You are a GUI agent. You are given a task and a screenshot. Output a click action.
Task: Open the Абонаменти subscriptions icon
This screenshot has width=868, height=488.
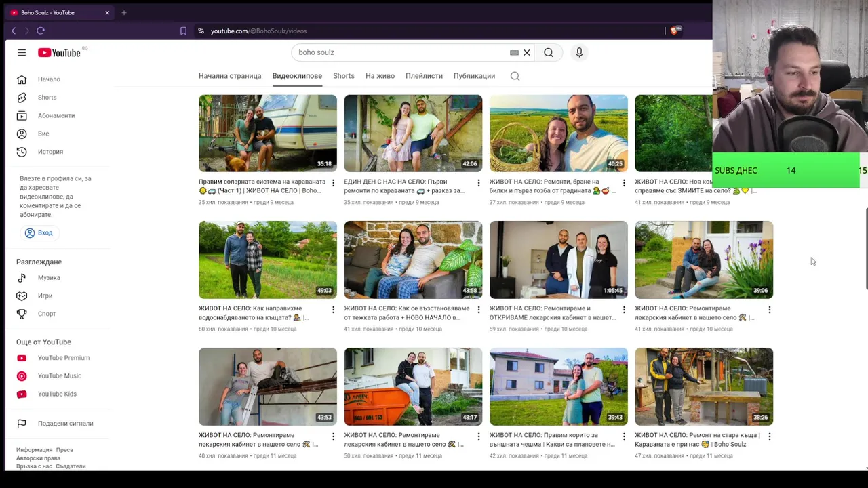pyautogui.click(x=22, y=115)
